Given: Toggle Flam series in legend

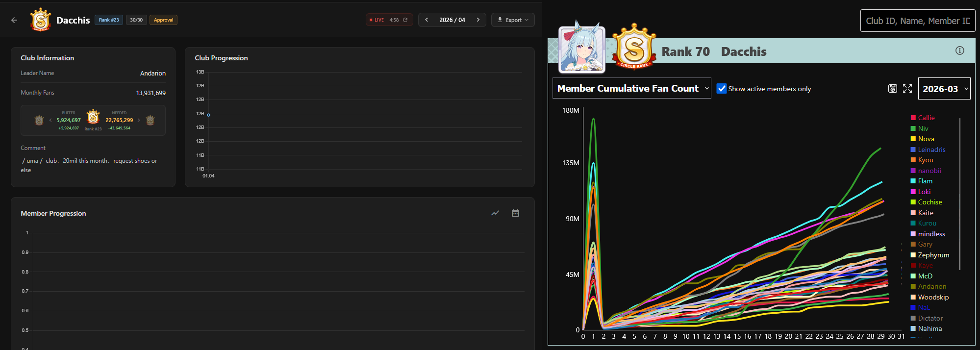Looking at the screenshot, I should pos(921,181).
